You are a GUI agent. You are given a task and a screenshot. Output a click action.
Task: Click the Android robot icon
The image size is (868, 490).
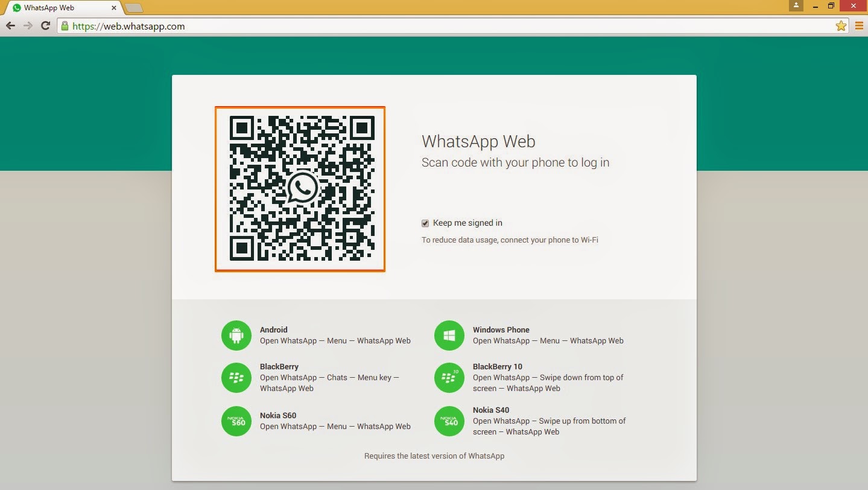236,336
